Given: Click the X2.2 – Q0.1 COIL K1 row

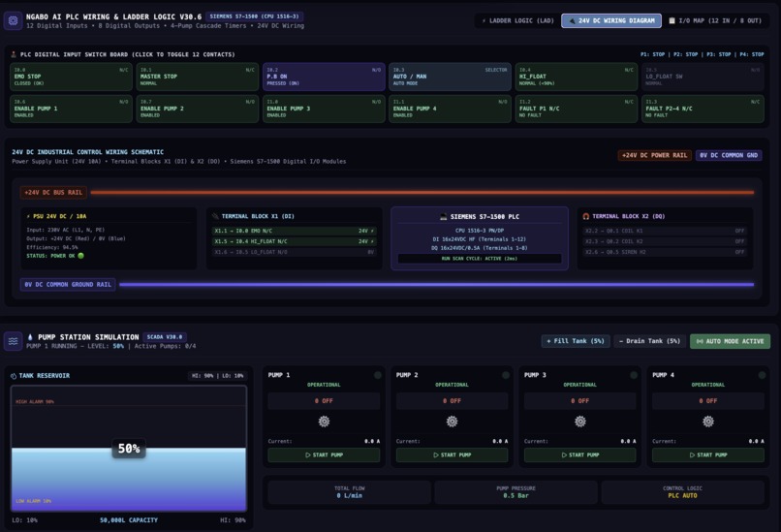Looking at the screenshot, I should tap(665, 231).
